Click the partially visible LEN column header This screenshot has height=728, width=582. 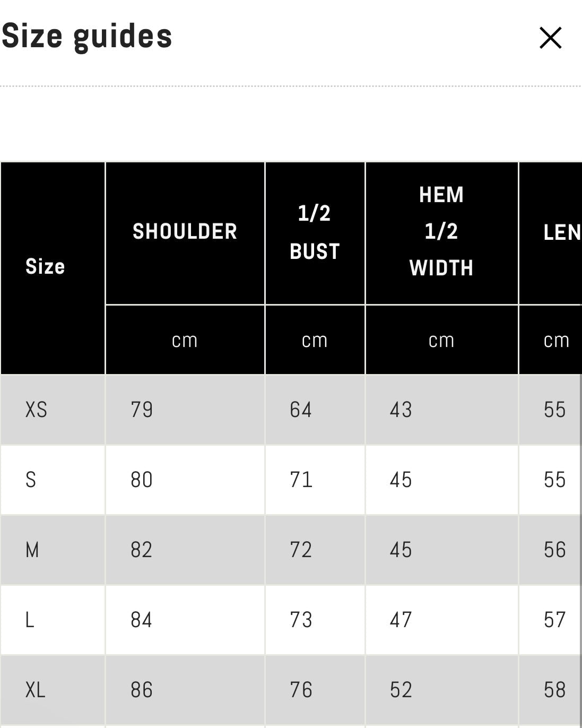pos(561,232)
